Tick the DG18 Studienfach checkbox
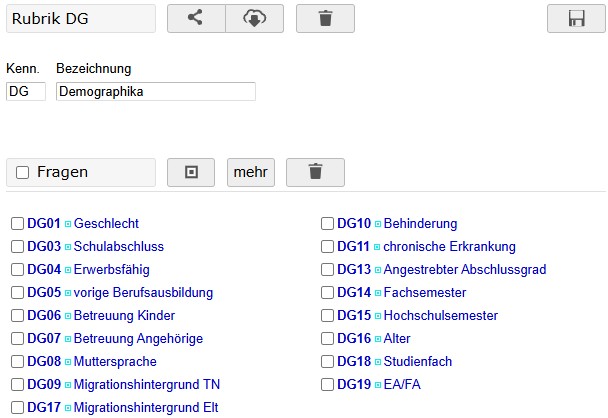This screenshot has width=608, height=418. coord(327,362)
